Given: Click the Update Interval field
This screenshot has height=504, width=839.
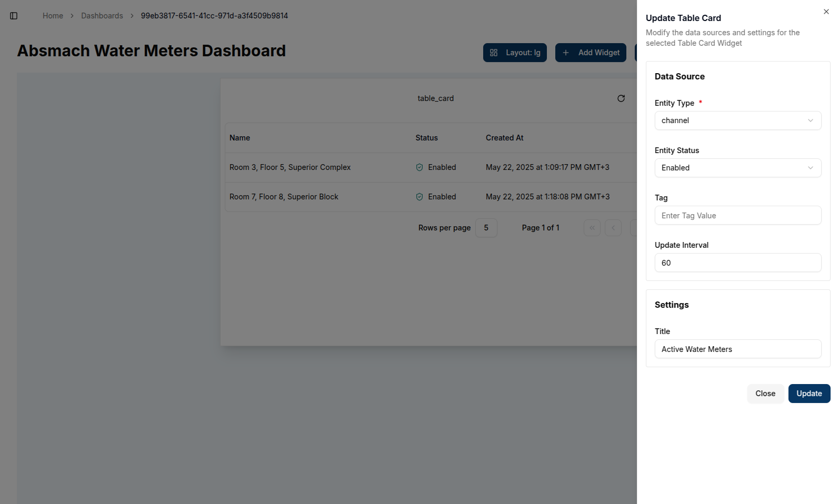Looking at the screenshot, I should (737, 263).
